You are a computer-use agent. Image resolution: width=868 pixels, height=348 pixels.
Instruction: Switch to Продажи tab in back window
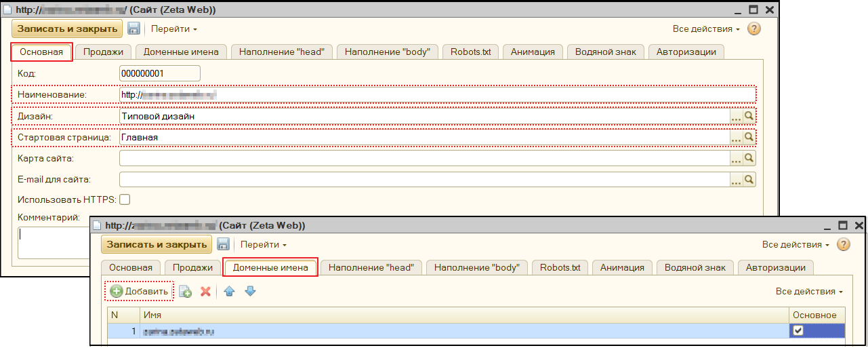(x=103, y=52)
